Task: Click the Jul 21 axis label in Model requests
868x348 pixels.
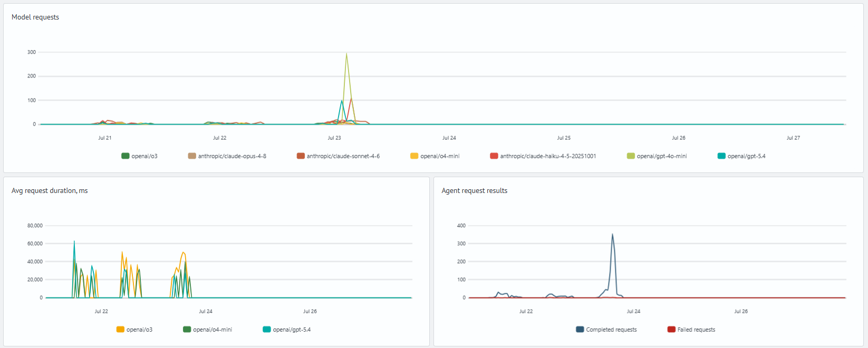Action: (105, 138)
